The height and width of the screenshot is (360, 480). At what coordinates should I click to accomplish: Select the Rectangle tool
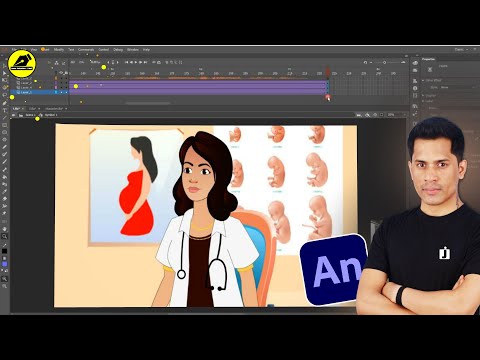[x=4, y=125]
